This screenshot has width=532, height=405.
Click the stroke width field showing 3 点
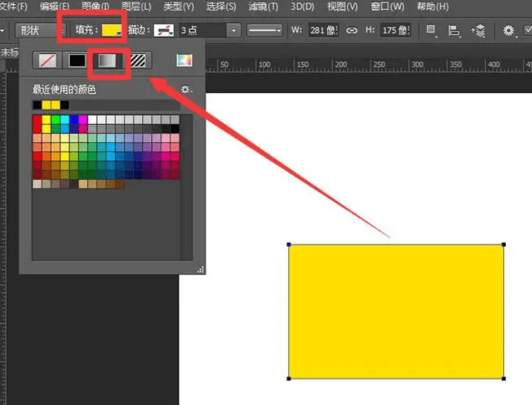(202, 31)
